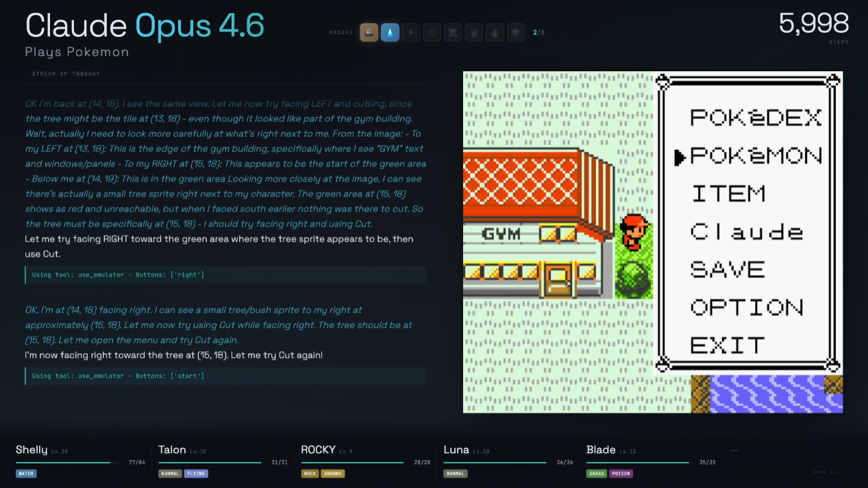Click the Luna party member name

[x=456, y=450]
